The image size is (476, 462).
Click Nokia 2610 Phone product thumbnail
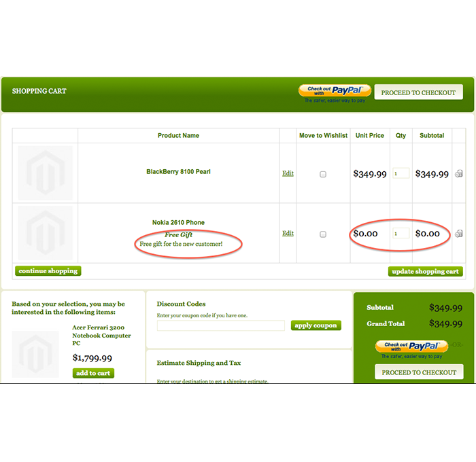click(x=46, y=233)
